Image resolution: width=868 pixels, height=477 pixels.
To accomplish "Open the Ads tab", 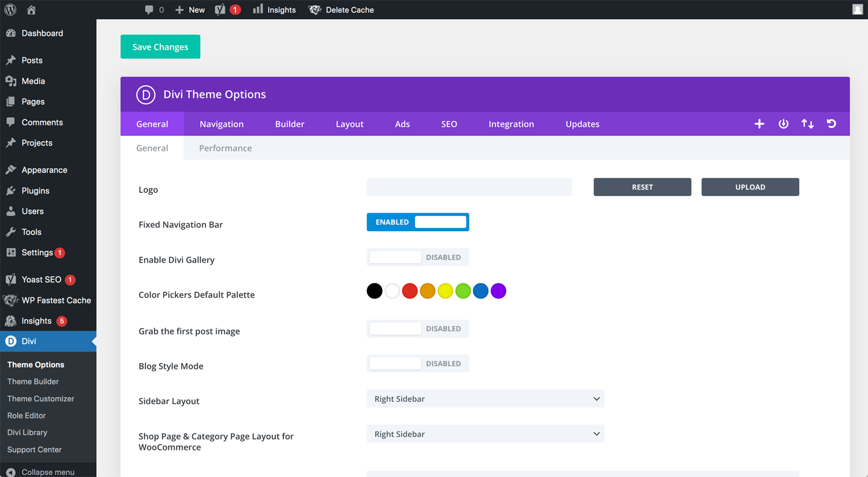I will [x=402, y=124].
